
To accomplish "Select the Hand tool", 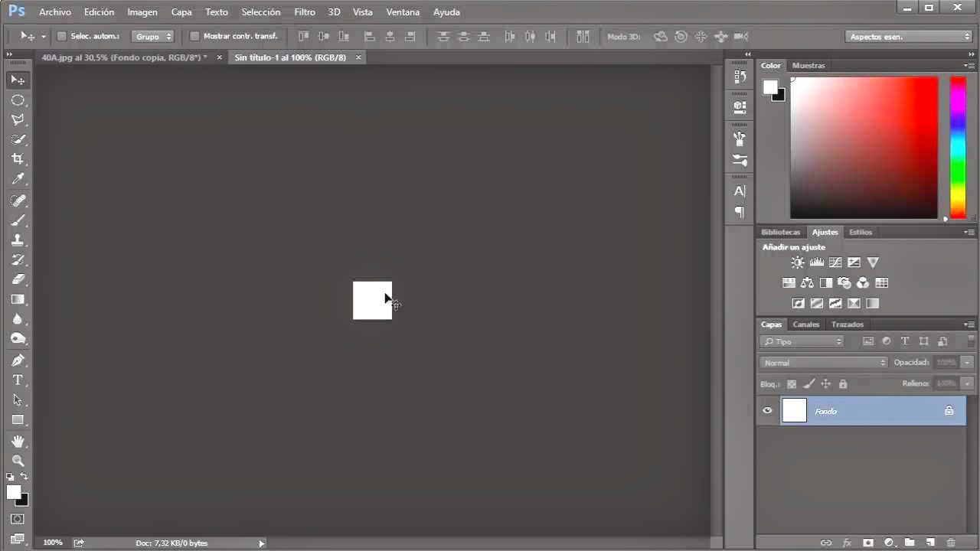I will point(18,442).
